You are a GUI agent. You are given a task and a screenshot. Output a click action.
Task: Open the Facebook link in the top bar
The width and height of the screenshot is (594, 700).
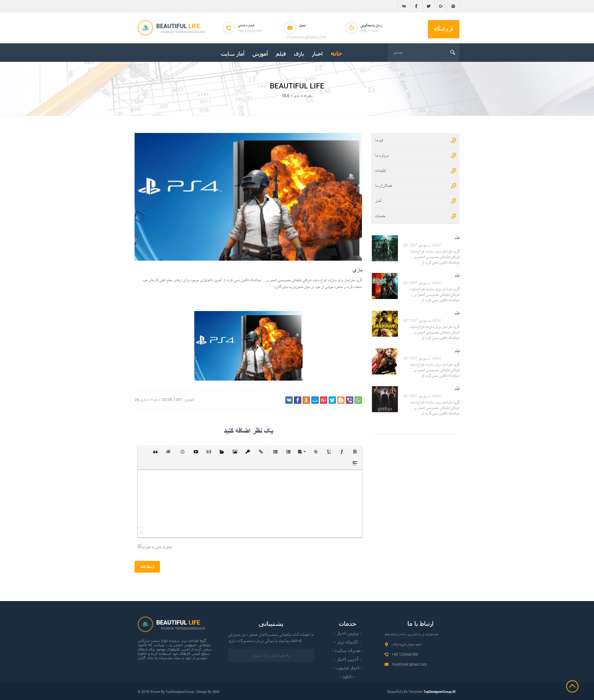[x=416, y=6]
